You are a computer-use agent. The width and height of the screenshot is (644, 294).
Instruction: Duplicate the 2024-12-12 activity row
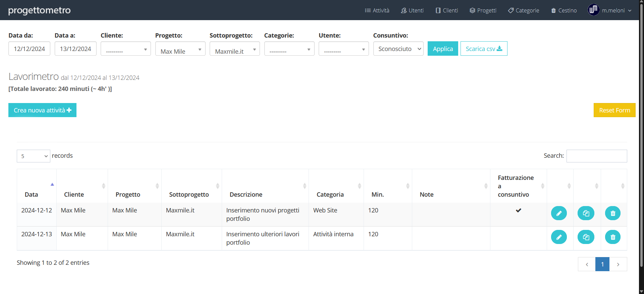coord(586,213)
